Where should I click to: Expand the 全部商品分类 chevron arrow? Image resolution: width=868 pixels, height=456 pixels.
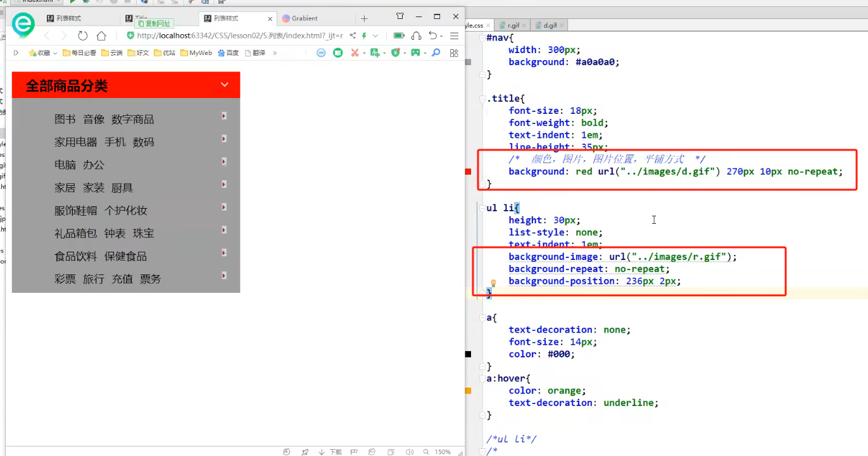[224, 85]
